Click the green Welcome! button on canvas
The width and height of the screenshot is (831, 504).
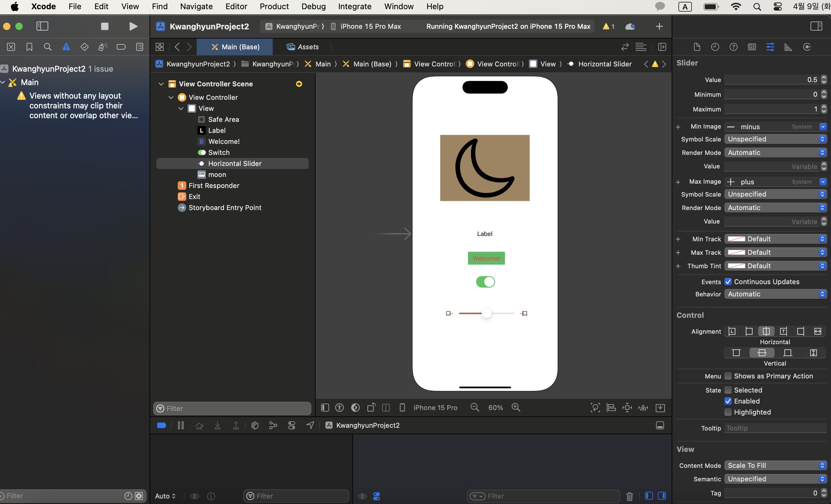pos(486,258)
